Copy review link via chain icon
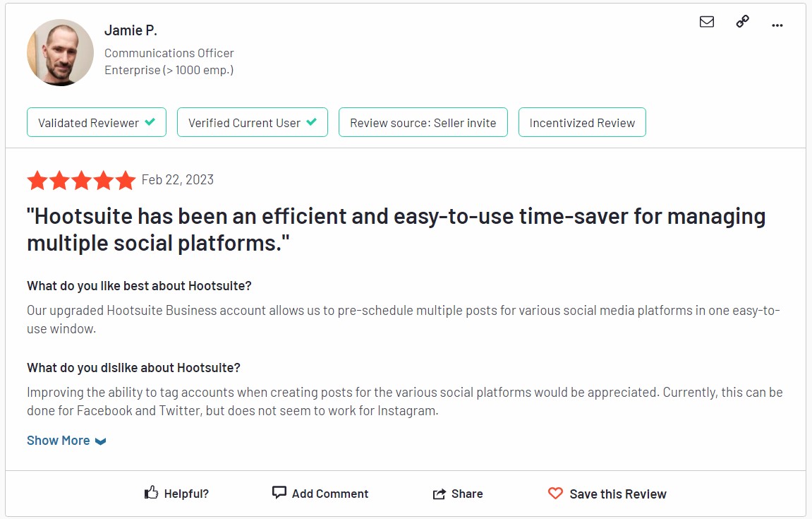 (x=742, y=21)
